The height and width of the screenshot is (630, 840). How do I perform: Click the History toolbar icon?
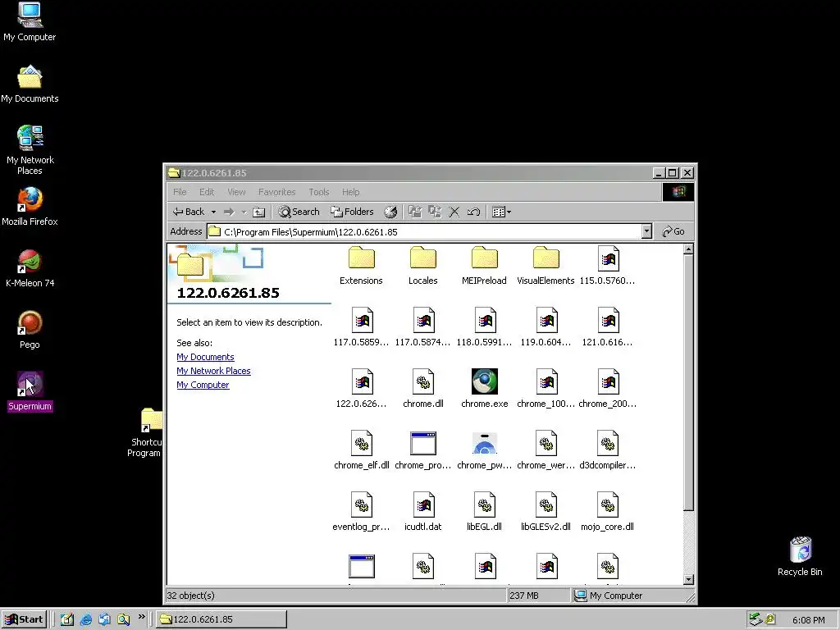click(390, 212)
